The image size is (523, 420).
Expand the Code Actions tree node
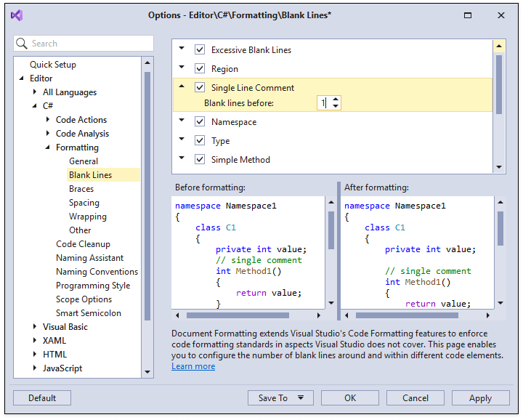48,120
